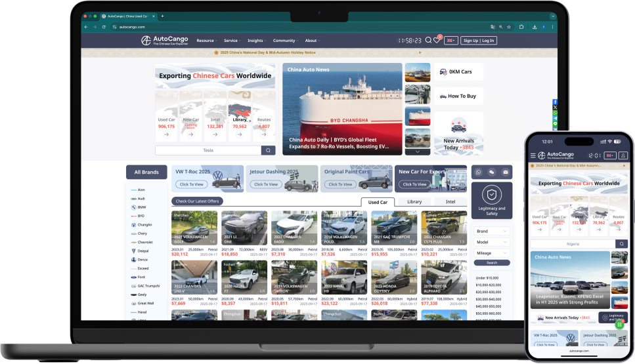Click the WhatsApp contact icon

[x=479, y=172]
